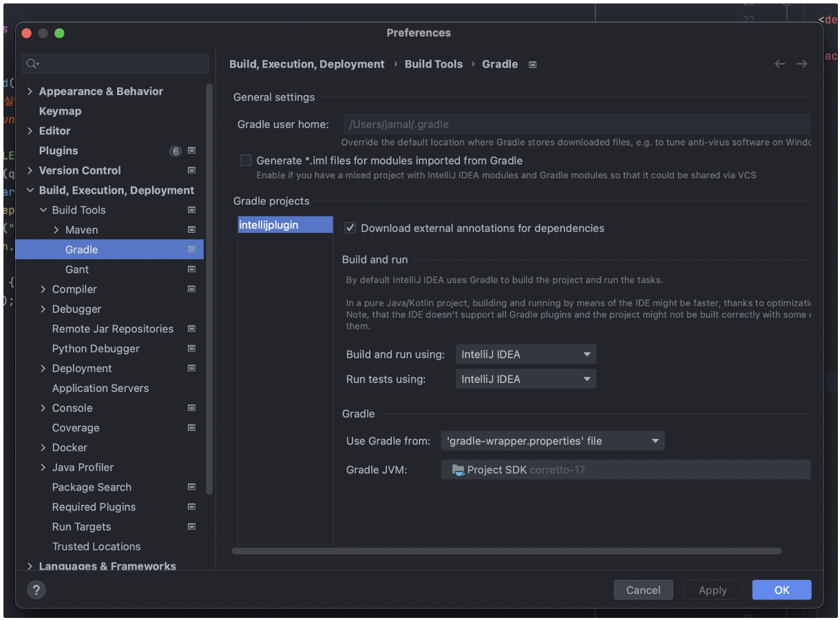Expand the Compiler node
Viewport: 840px width, 620px height.
pyautogui.click(x=43, y=289)
